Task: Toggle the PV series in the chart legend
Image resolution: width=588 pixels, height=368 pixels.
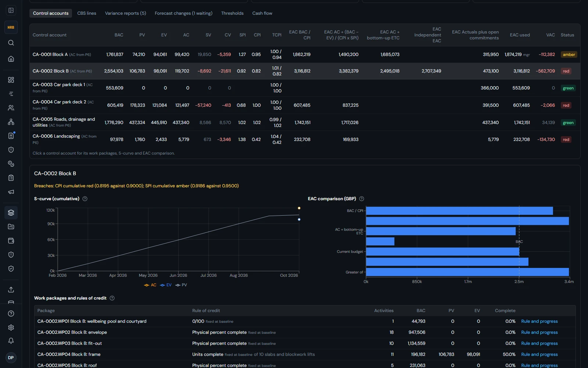Action: point(181,285)
